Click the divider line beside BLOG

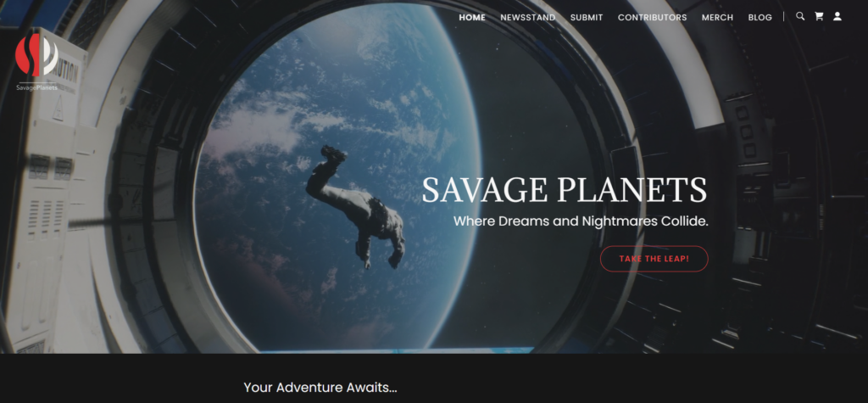click(784, 17)
